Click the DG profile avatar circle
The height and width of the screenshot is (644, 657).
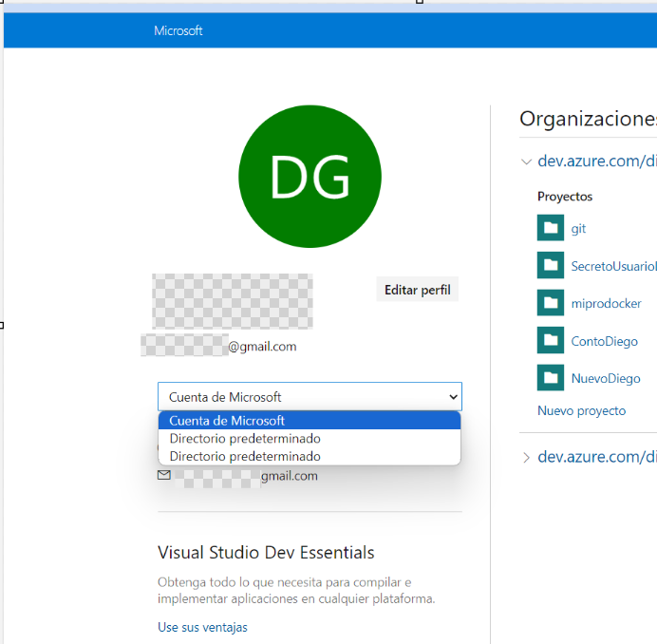[x=310, y=177]
